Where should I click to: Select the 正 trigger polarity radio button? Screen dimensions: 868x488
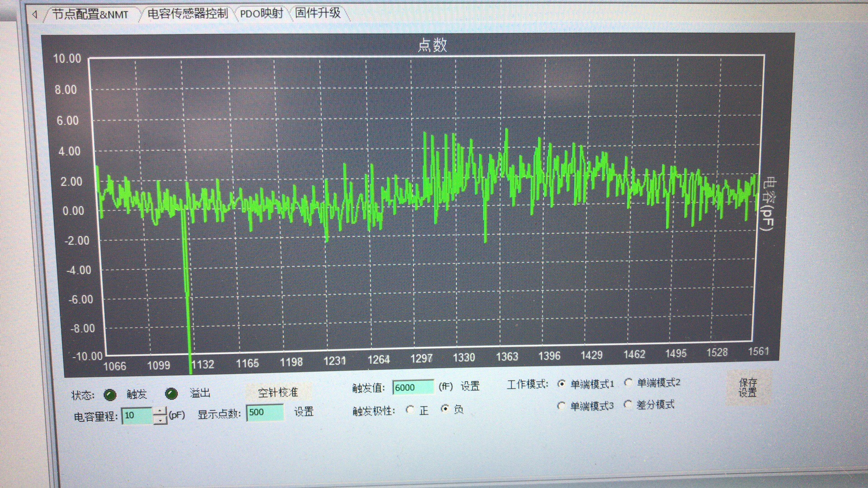[410, 410]
